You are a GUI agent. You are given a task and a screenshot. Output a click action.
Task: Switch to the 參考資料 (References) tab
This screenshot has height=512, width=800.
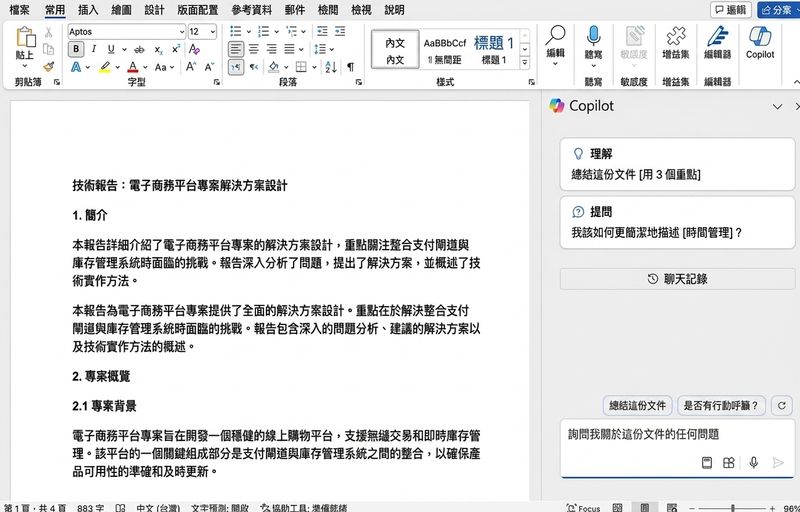(252, 10)
